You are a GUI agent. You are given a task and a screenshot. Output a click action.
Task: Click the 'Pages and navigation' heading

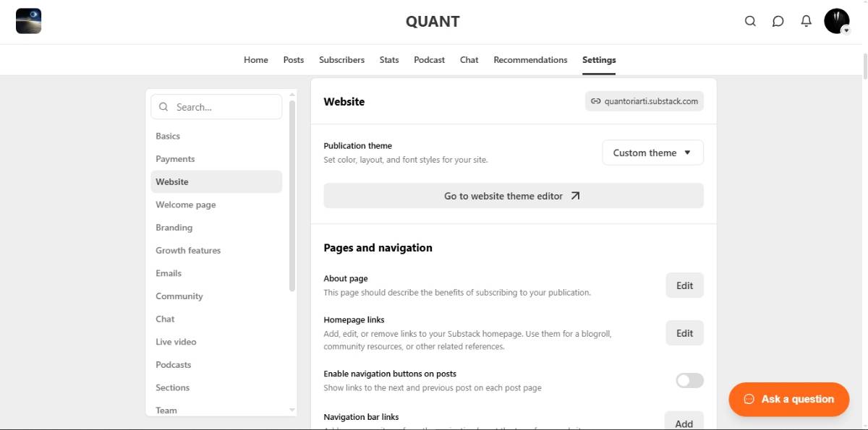tap(378, 247)
